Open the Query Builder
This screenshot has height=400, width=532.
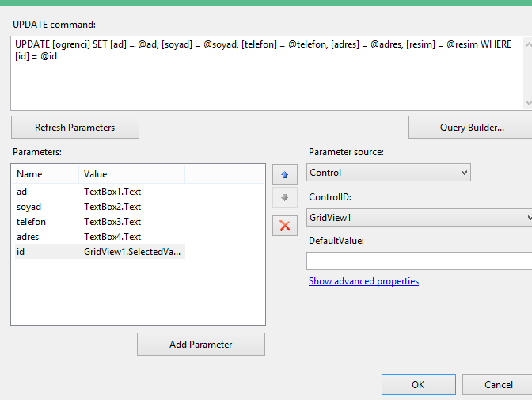pyautogui.click(x=470, y=128)
